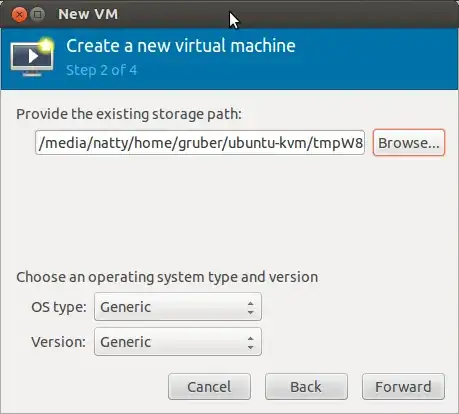Go Back to the previous step
The height and width of the screenshot is (414, 459).
pyautogui.click(x=306, y=387)
